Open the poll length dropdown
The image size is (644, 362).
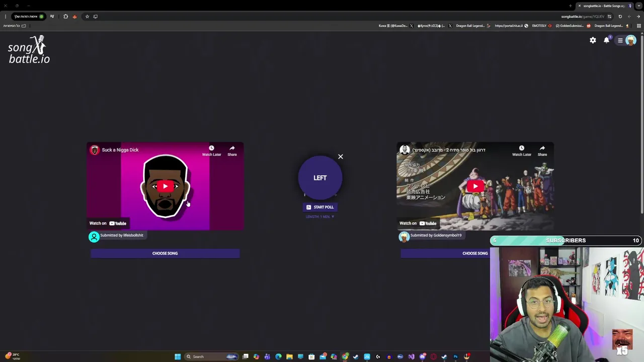click(320, 217)
